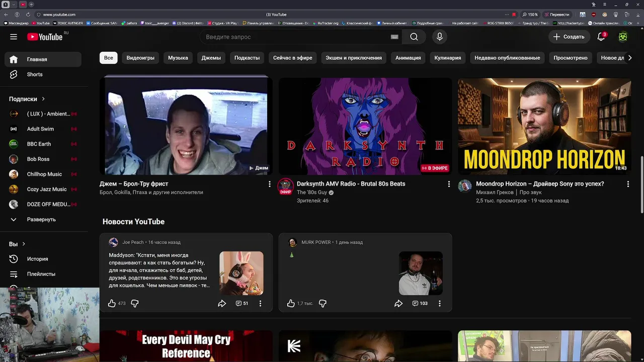Share the Joe Peach post

pyautogui.click(x=222, y=303)
